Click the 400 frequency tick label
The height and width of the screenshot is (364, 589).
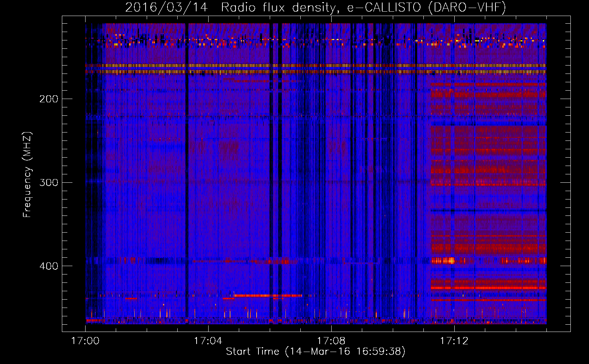click(x=49, y=266)
